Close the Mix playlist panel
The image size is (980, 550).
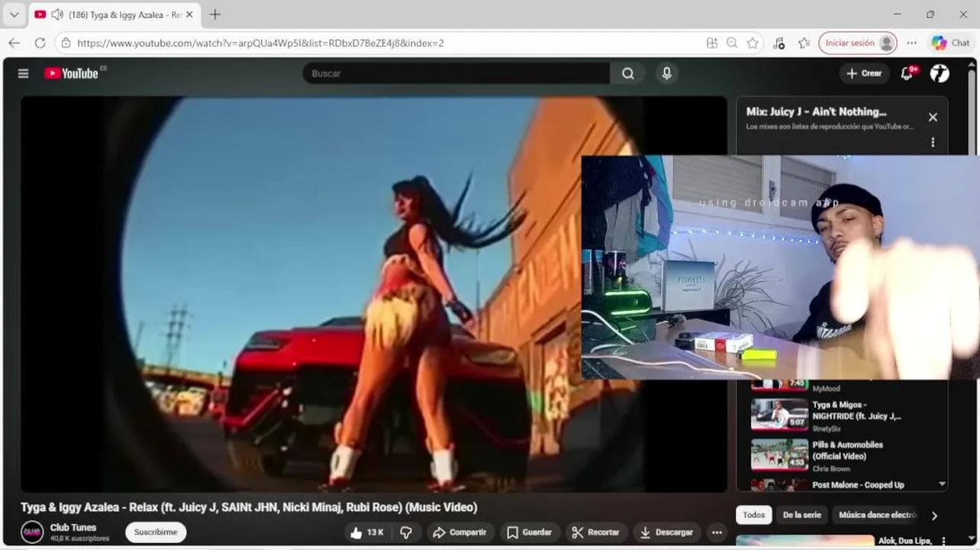click(932, 117)
